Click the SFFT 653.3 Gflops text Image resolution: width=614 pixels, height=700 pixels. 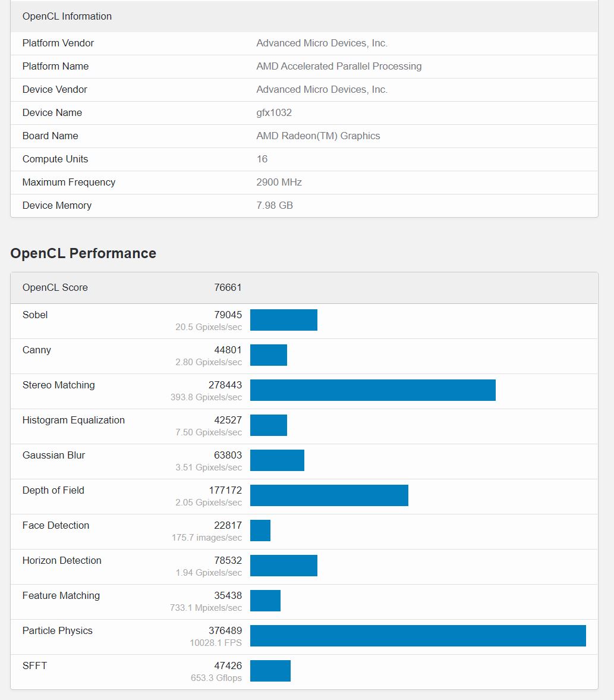216,677
